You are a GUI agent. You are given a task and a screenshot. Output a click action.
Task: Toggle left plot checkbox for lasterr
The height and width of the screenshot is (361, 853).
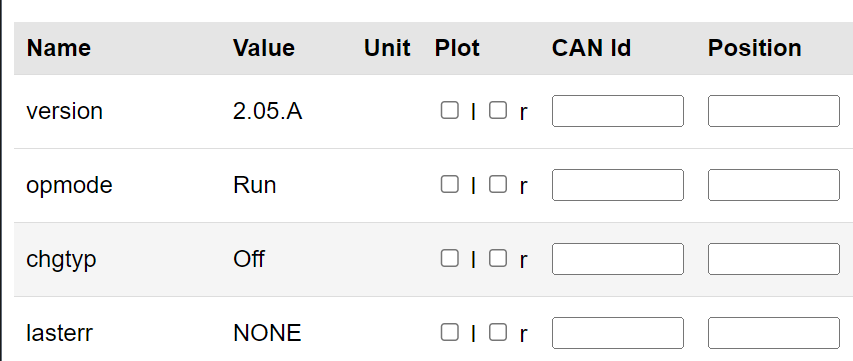(x=449, y=332)
